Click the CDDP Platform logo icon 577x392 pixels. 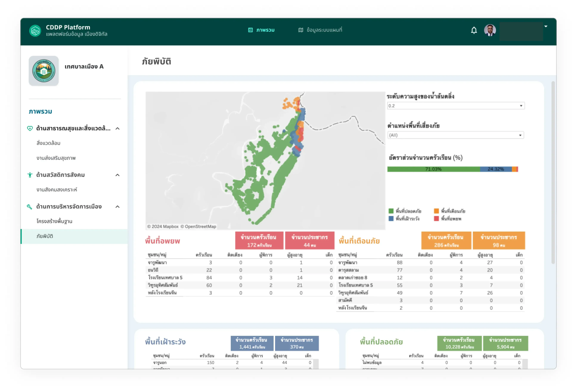click(x=35, y=31)
